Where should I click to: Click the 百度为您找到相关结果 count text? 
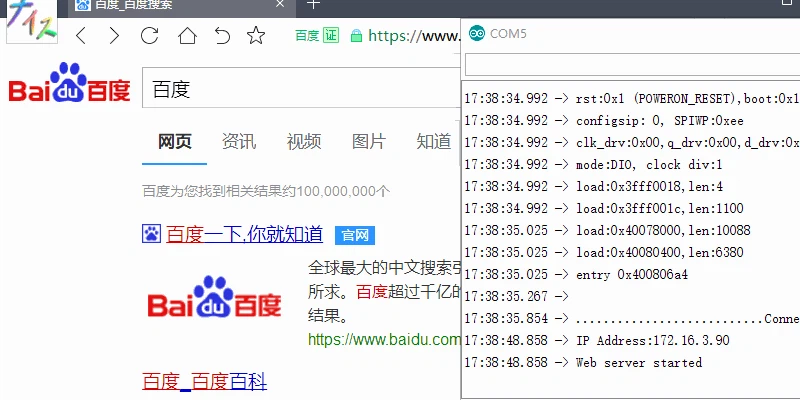tap(266, 192)
